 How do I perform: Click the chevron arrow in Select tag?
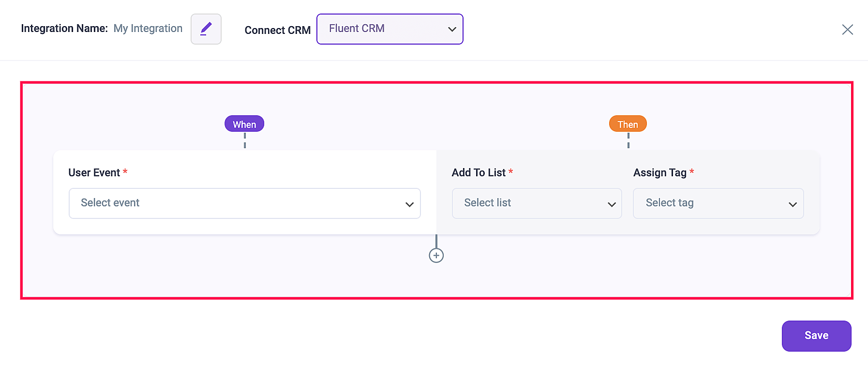pyautogui.click(x=793, y=205)
